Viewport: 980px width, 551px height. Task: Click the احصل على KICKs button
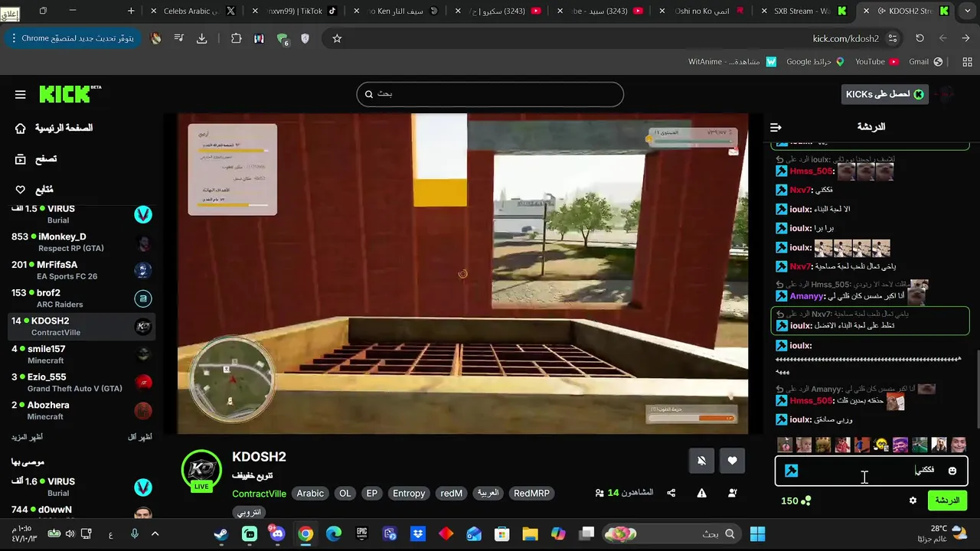pyautogui.click(x=884, y=94)
